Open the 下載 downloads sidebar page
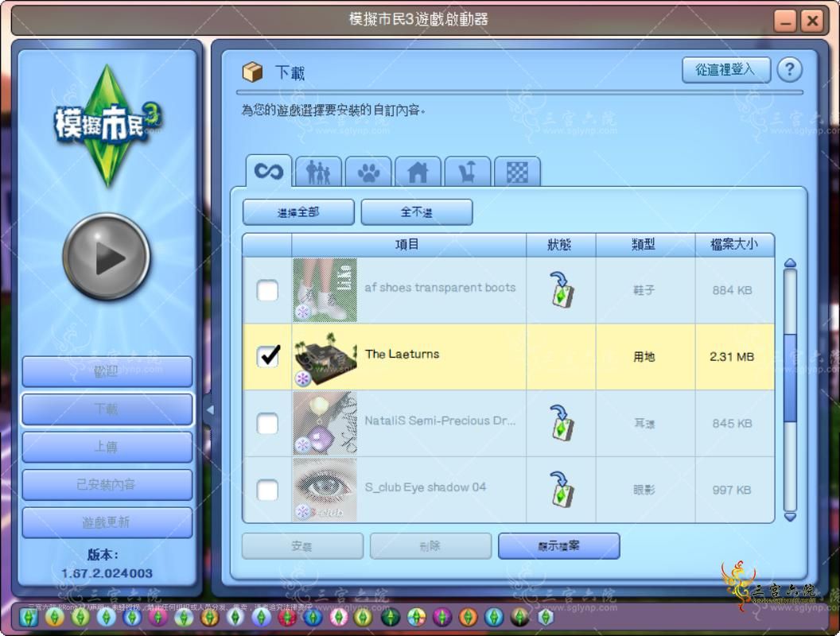 coord(107,409)
